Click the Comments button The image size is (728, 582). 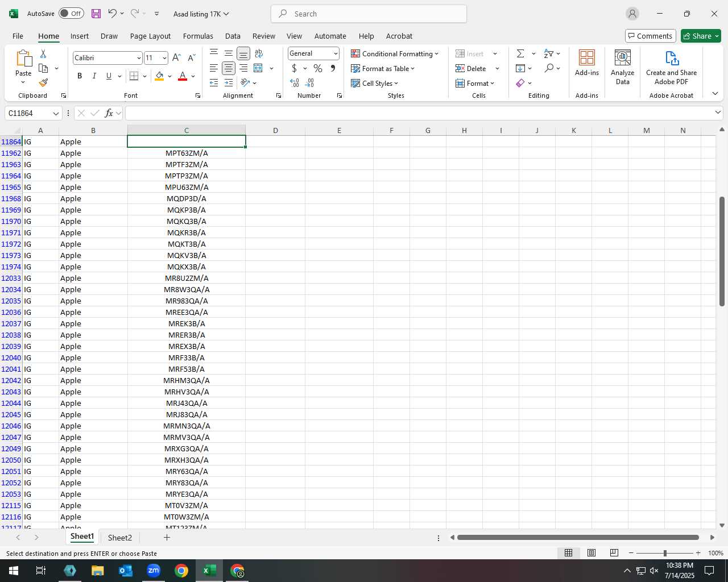[x=650, y=36]
